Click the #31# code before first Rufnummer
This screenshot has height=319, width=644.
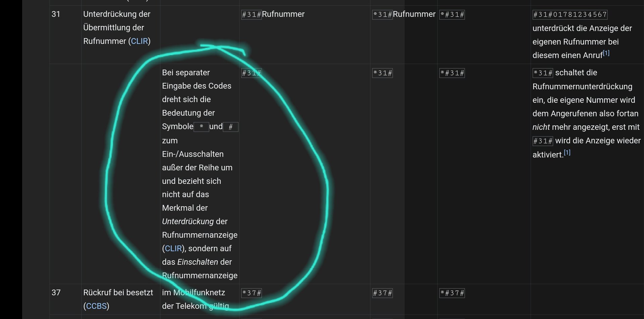tap(251, 14)
